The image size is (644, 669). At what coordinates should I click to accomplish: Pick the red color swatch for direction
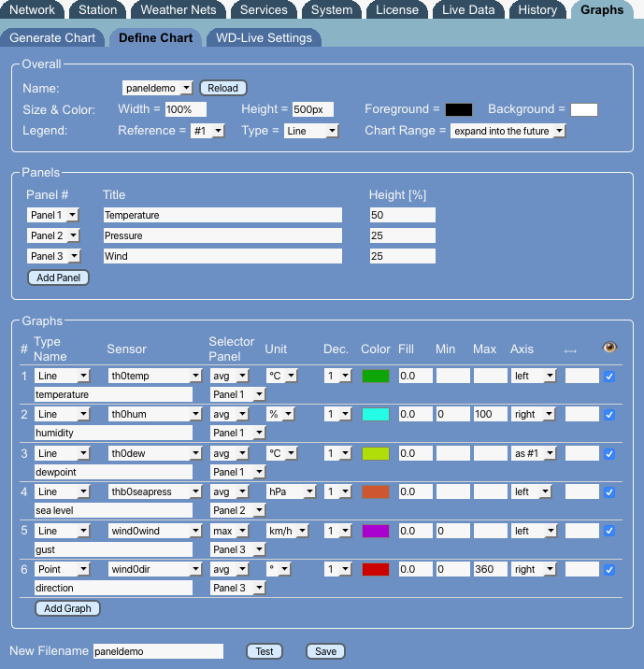376,569
